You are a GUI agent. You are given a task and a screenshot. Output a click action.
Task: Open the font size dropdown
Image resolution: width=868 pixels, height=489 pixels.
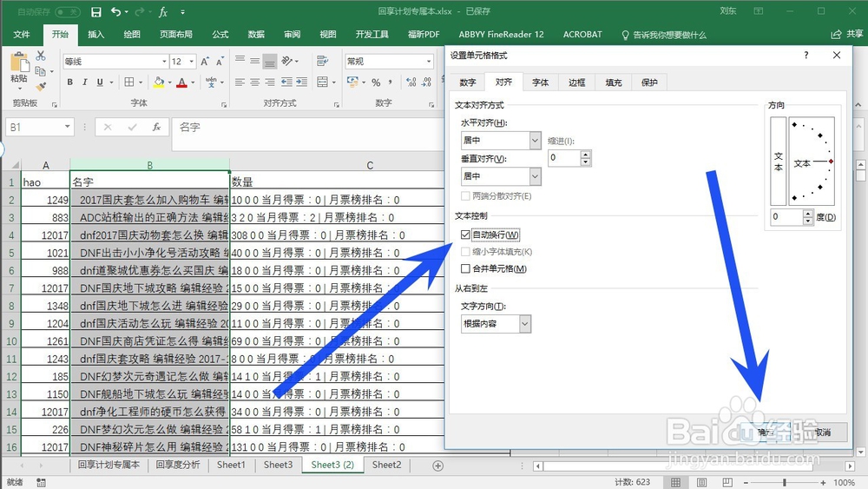tap(192, 62)
